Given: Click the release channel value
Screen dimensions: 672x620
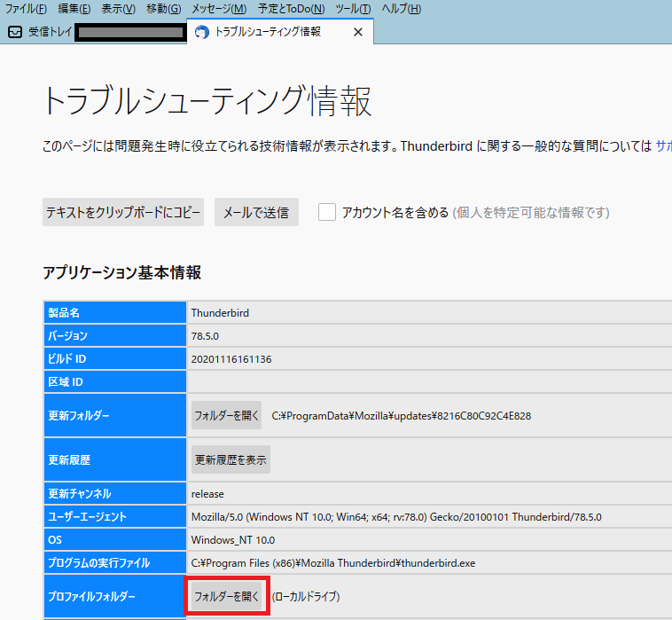Looking at the screenshot, I should pyautogui.click(x=207, y=494).
